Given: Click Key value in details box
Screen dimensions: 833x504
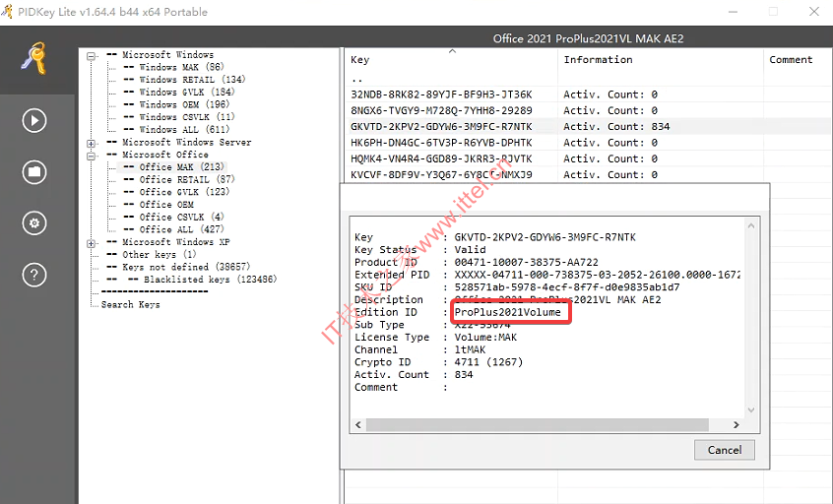Looking at the screenshot, I should pos(545,237).
